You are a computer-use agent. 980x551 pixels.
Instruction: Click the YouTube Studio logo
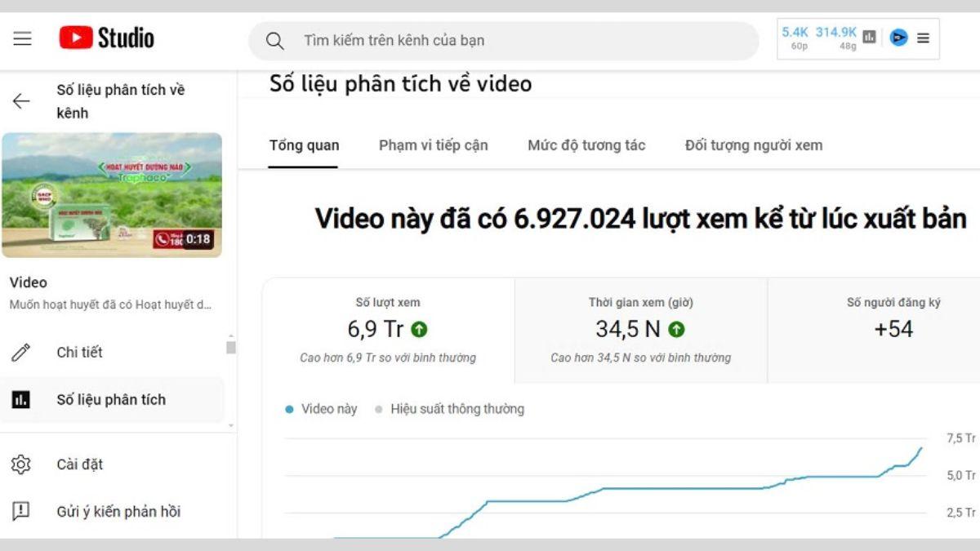(107, 38)
